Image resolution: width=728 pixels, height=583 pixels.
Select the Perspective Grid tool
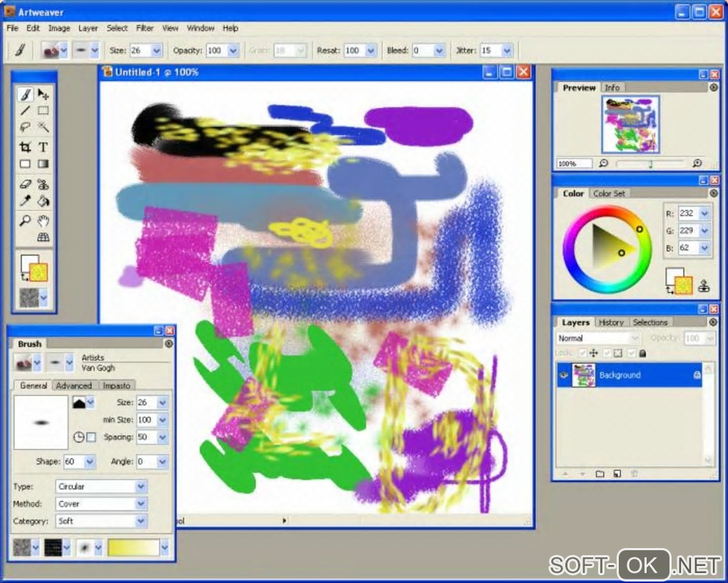[43, 237]
